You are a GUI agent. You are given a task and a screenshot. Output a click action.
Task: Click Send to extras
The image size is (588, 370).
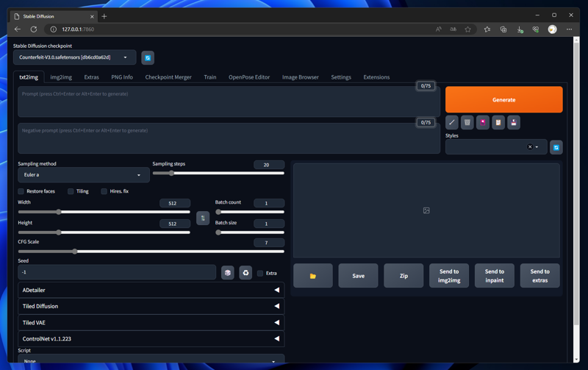pos(539,276)
